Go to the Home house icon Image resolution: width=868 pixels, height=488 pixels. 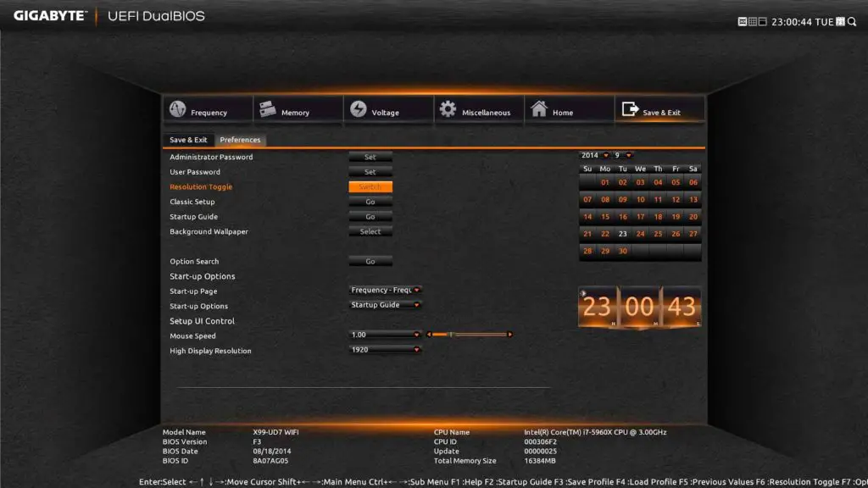(538, 109)
